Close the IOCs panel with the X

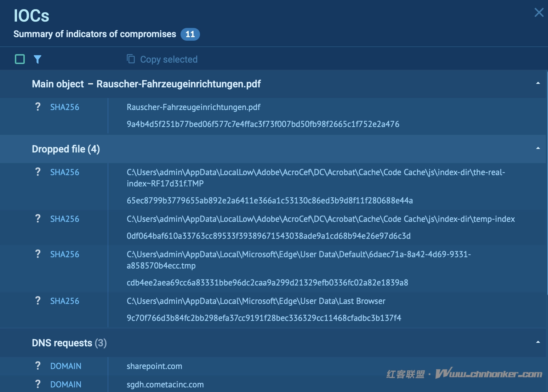click(x=539, y=13)
